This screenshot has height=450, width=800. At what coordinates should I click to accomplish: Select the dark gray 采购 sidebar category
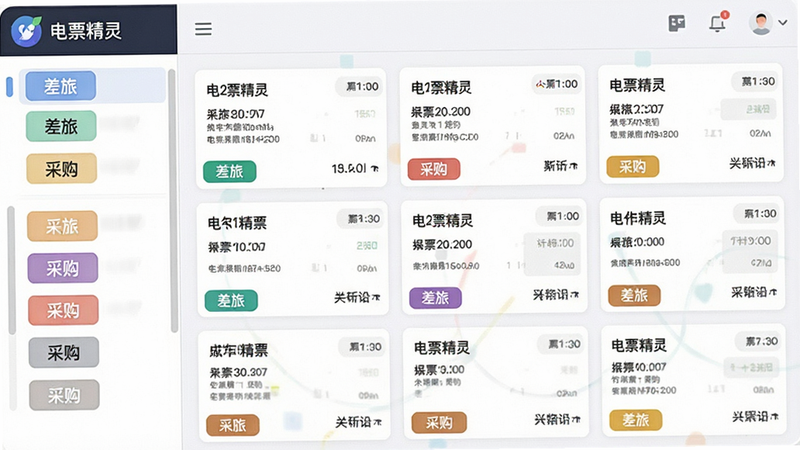pyautogui.click(x=64, y=353)
